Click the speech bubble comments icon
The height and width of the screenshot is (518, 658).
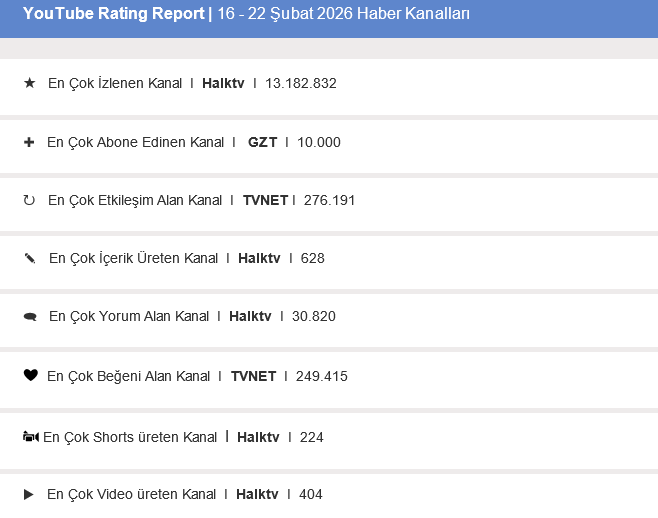[x=29, y=317]
